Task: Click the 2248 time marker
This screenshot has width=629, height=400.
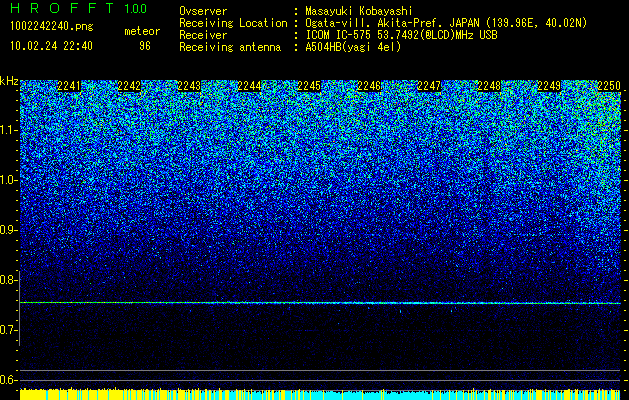Action: coord(489,86)
